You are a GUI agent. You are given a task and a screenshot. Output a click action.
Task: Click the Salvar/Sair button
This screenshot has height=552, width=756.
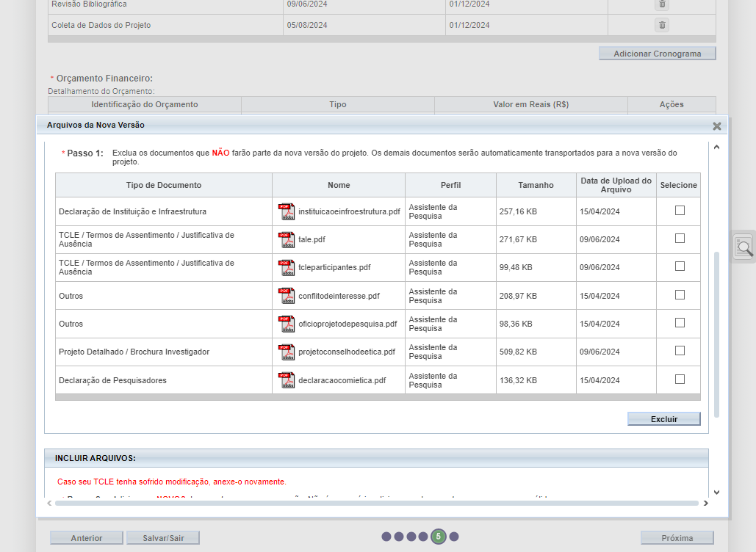coord(163,538)
